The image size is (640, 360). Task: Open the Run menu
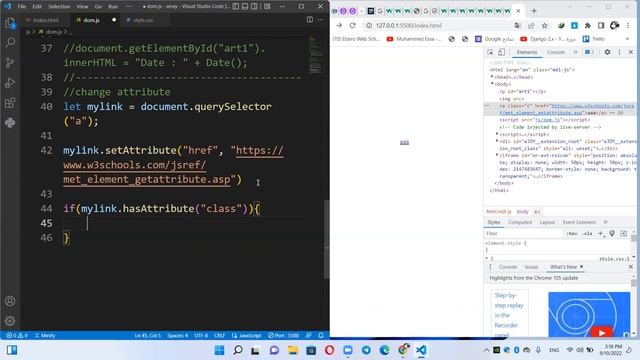113,7
